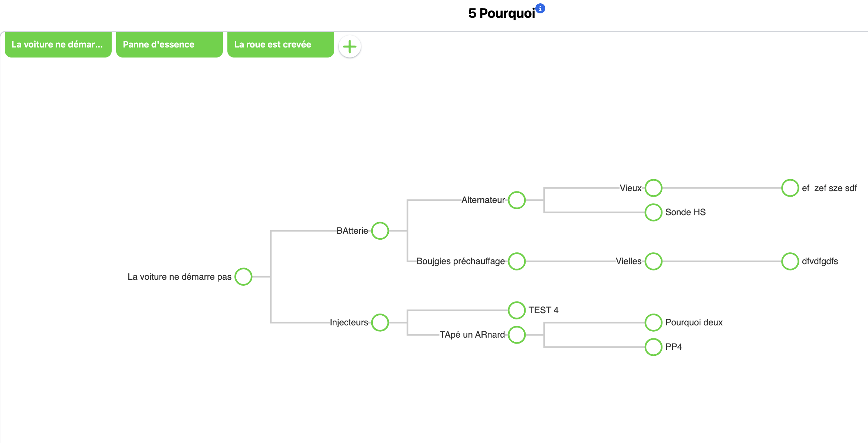Select the Pourquoi deux node circle

[654, 322]
